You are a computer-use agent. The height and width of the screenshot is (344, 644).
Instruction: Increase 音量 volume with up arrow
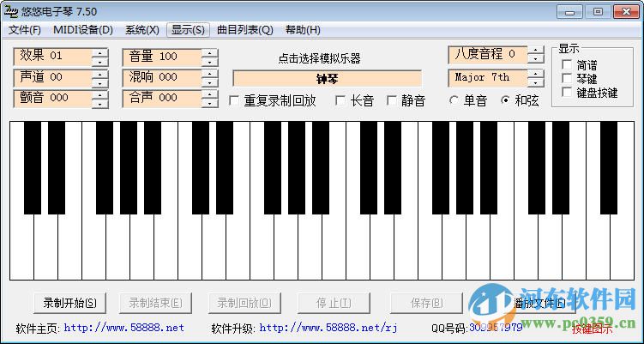(x=210, y=52)
